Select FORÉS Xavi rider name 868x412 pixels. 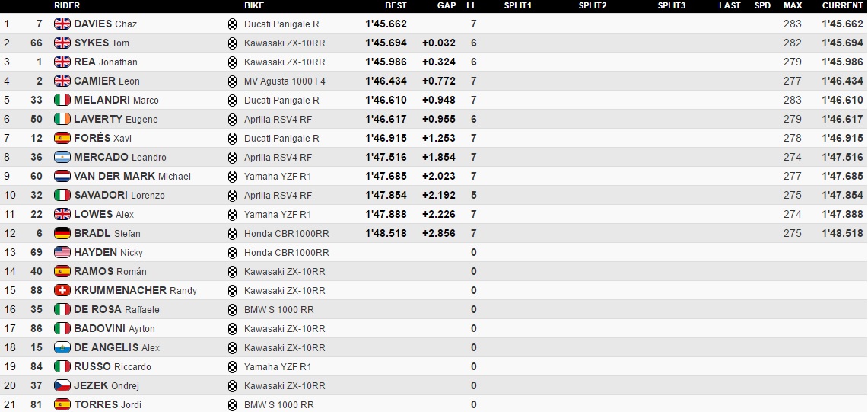(103, 138)
